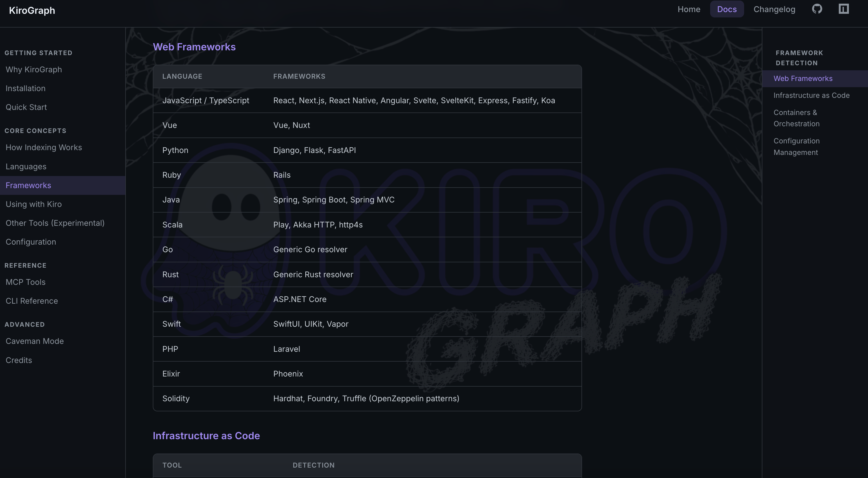Open MCP Tools reference page
This screenshot has height=478, width=868.
point(26,282)
